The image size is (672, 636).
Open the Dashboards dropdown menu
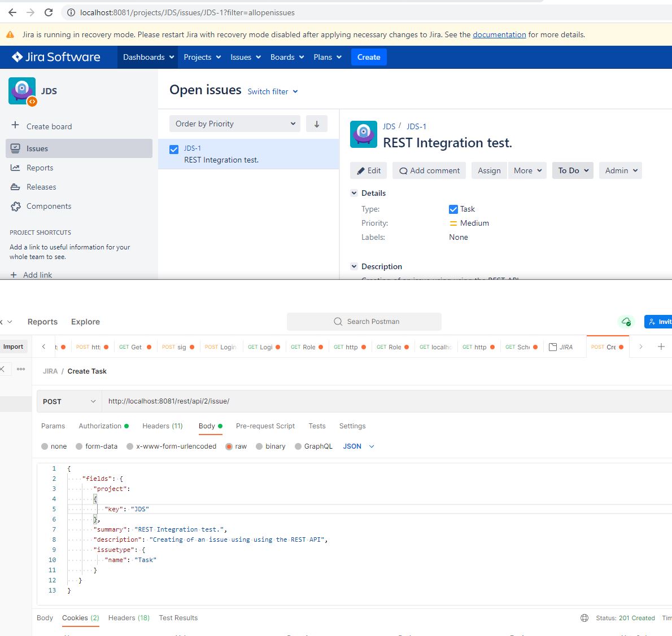[x=149, y=57]
